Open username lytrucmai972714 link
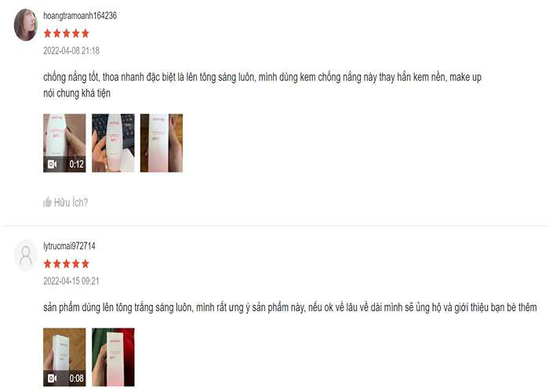The image size is (549, 392). (x=69, y=246)
